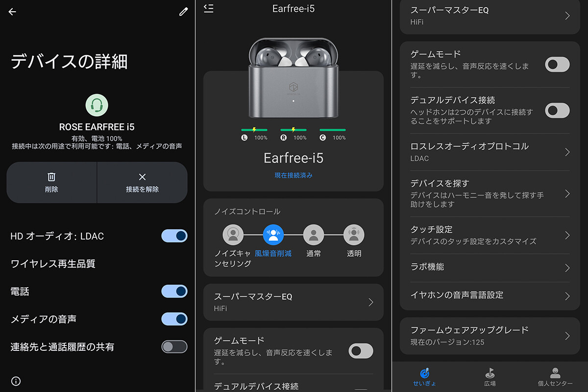Tap the 広場 tab icon
The image size is (588, 392).
490,372
